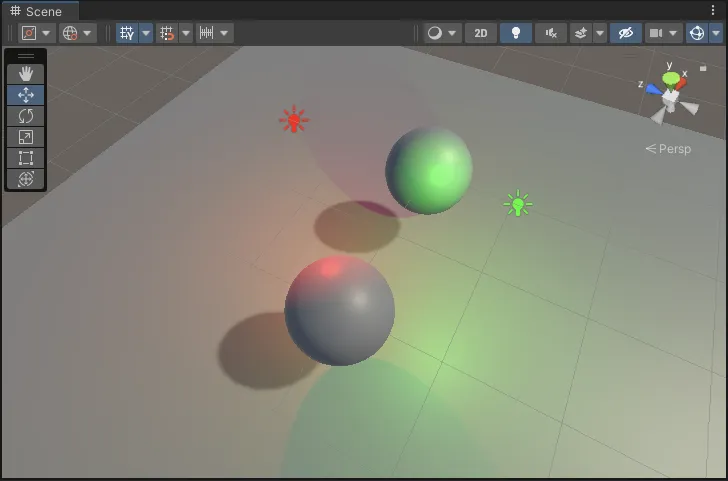Switch projection by clicking Persp label
Viewport: 728px width, 481px height.
point(668,149)
